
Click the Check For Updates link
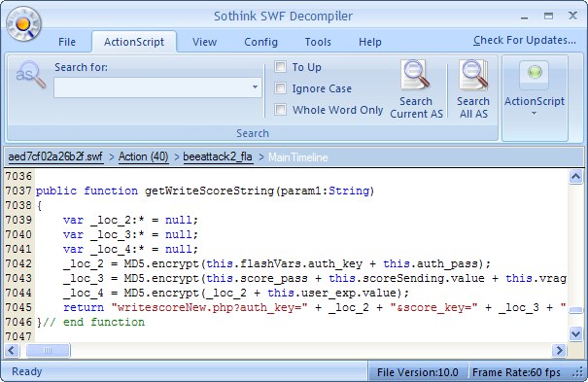[x=524, y=40]
